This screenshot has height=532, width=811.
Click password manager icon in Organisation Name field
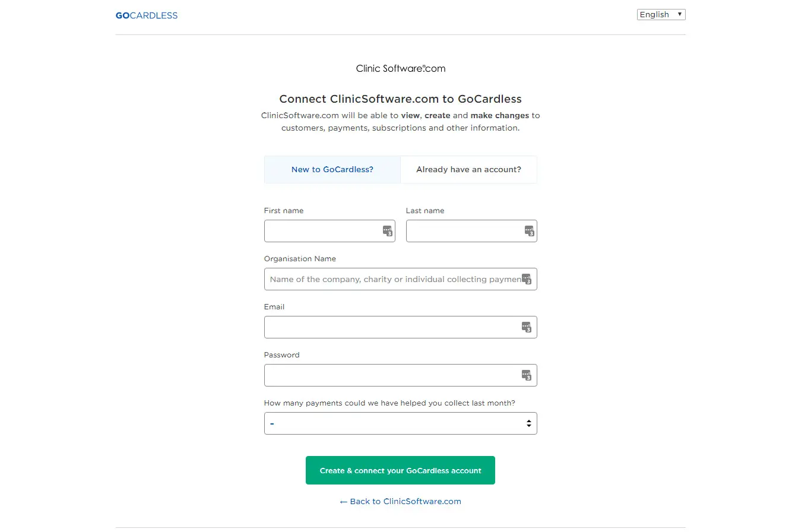point(526,279)
